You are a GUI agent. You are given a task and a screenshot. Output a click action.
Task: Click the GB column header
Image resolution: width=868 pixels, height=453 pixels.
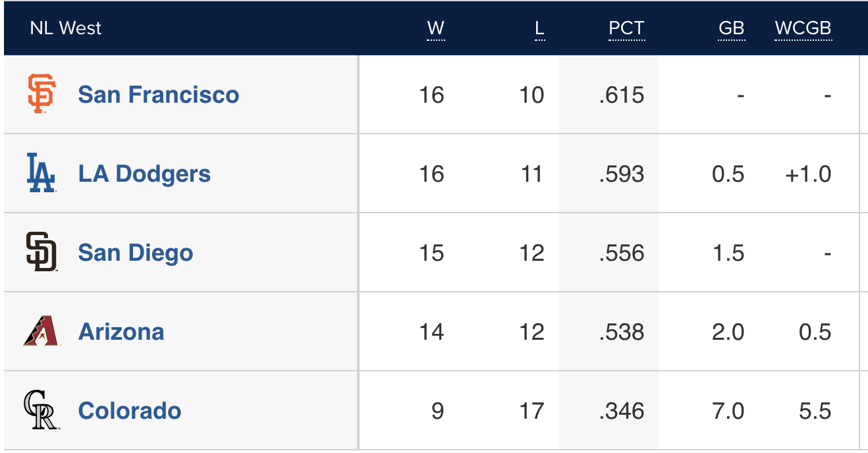click(x=731, y=28)
